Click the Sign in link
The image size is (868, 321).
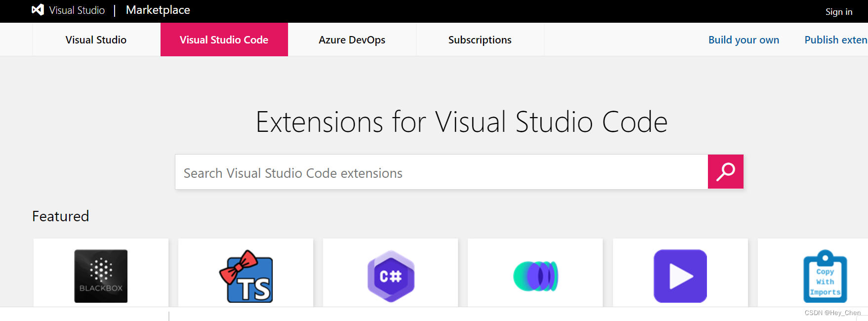(839, 12)
